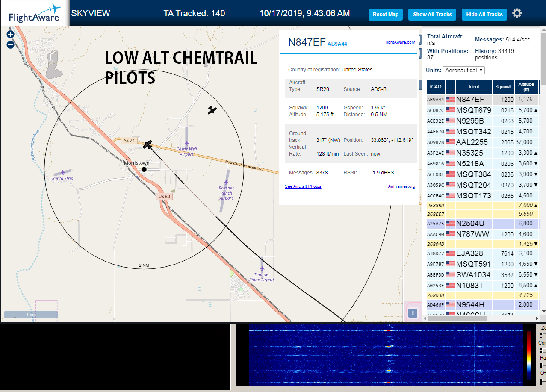Select the aircraft icon northeast of Castle Well Airport
The height and width of the screenshot is (392, 546).
(212, 110)
